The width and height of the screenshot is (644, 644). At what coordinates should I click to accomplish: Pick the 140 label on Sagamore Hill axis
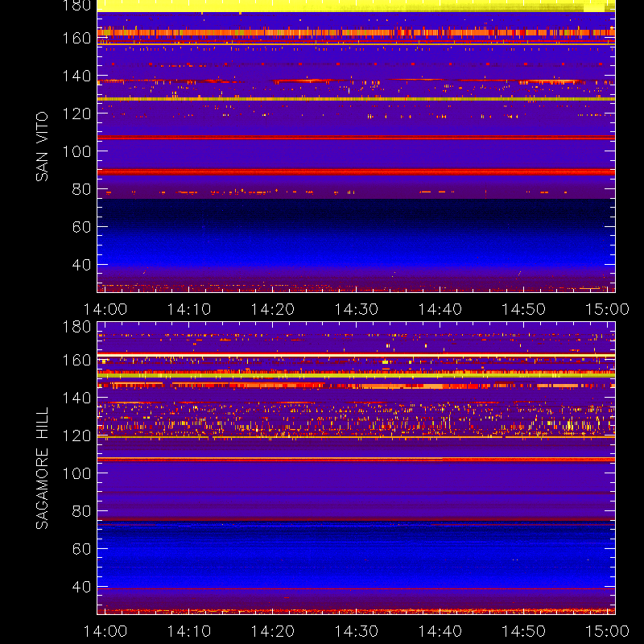pos(76,398)
